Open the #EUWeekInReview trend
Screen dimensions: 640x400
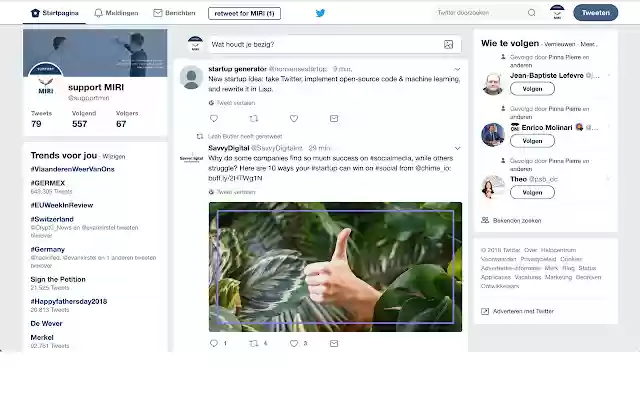(x=62, y=205)
